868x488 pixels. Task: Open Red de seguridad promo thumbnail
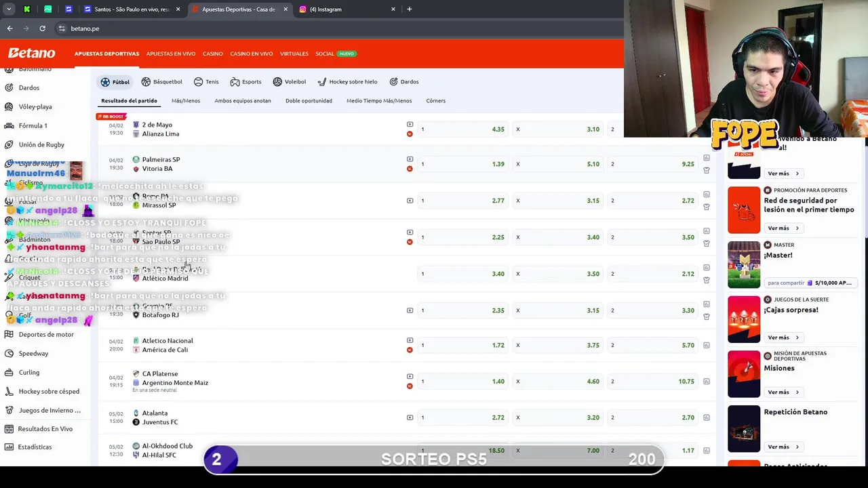744,209
